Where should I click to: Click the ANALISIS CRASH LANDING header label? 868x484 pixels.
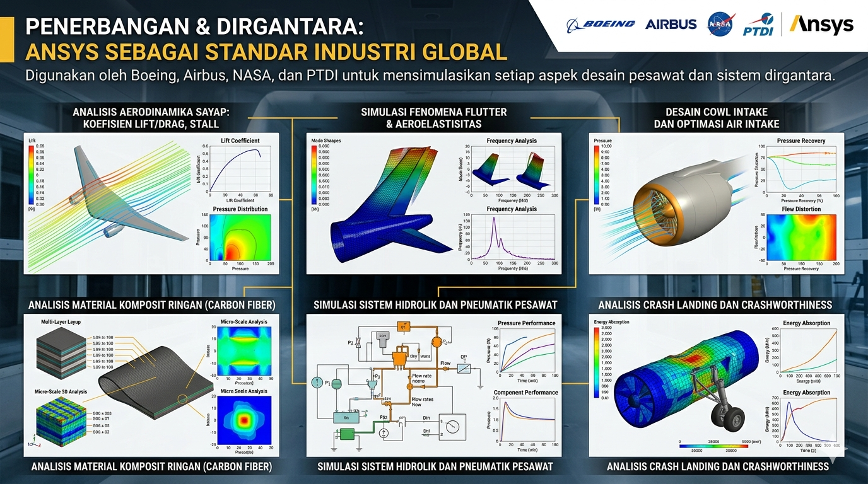click(x=715, y=304)
